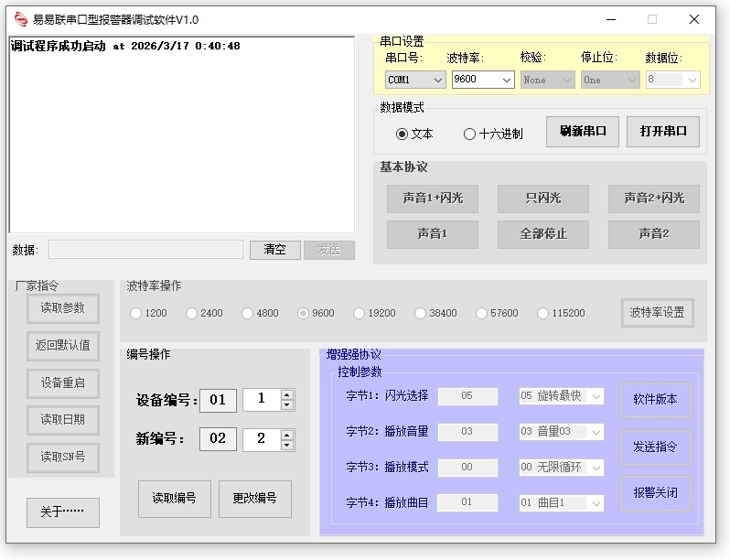Click the 打开串口 button
This screenshot has width=730, height=560.
click(663, 131)
